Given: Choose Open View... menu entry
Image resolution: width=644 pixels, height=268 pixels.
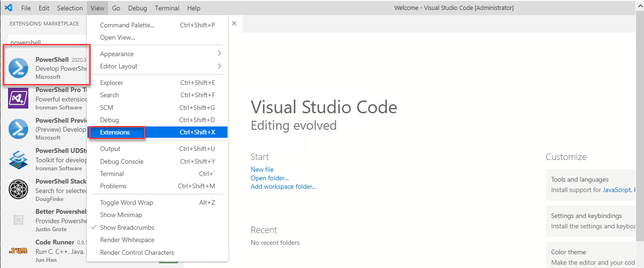Looking at the screenshot, I should (157, 37).
